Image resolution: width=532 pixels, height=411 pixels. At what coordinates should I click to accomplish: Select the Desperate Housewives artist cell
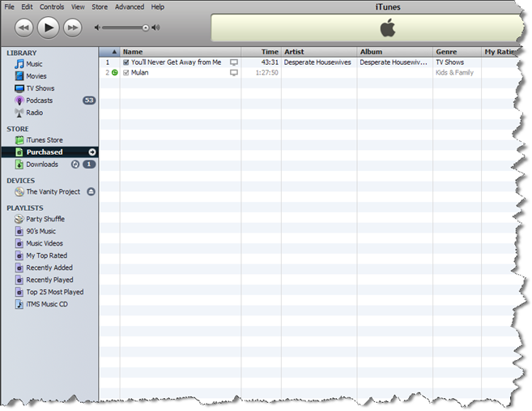(x=317, y=62)
